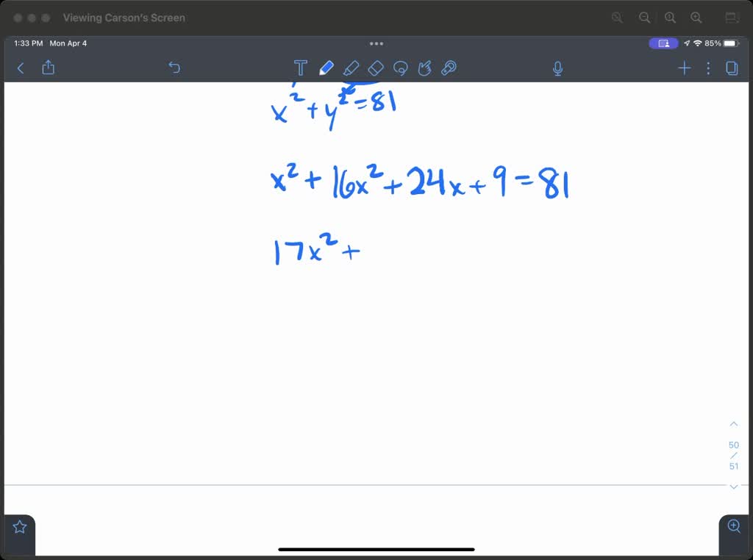Screen dimensions: 753x560
Task: Undo the last pen stroke
Action: tap(174, 68)
